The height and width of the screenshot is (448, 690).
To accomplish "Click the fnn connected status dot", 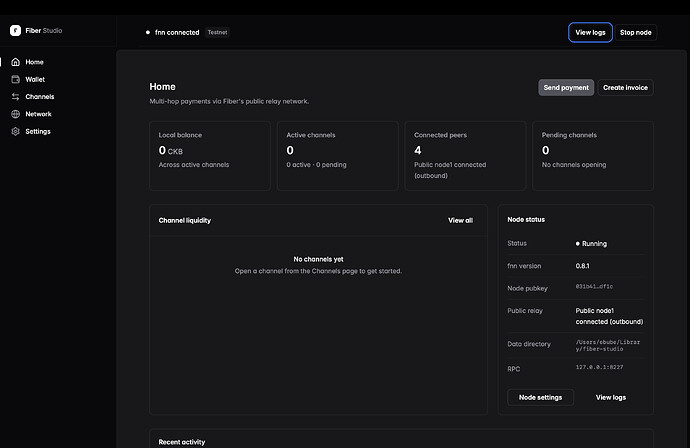I will click(148, 32).
